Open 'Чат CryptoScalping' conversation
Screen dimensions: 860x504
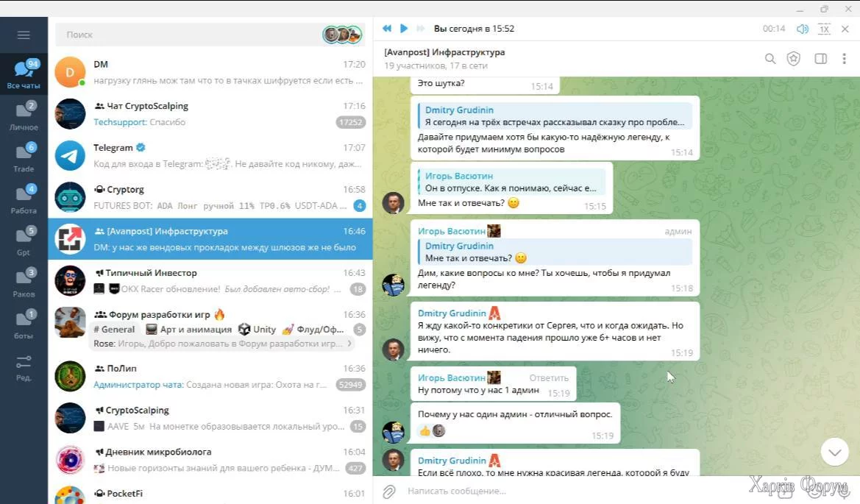click(210, 113)
